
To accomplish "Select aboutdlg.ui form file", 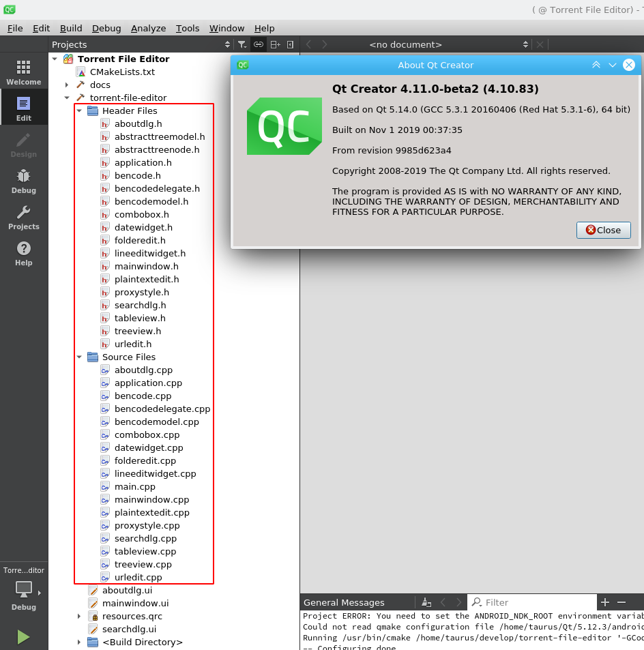I will click(127, 590).
